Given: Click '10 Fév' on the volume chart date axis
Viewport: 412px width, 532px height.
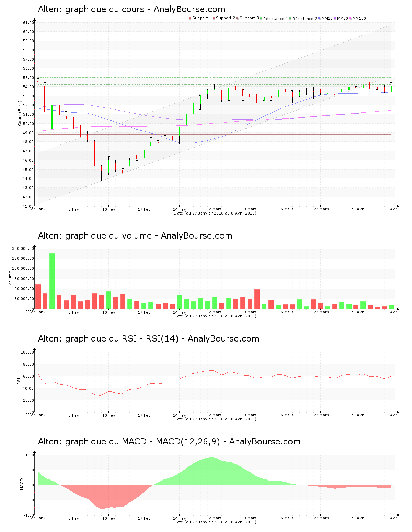Looking at the screenshot, I should pyautogui.click(x=109, y=312).
